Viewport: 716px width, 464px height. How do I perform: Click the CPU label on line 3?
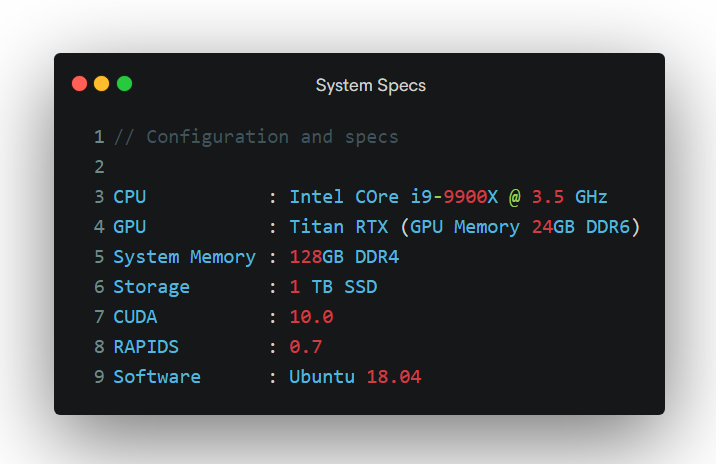130,197
